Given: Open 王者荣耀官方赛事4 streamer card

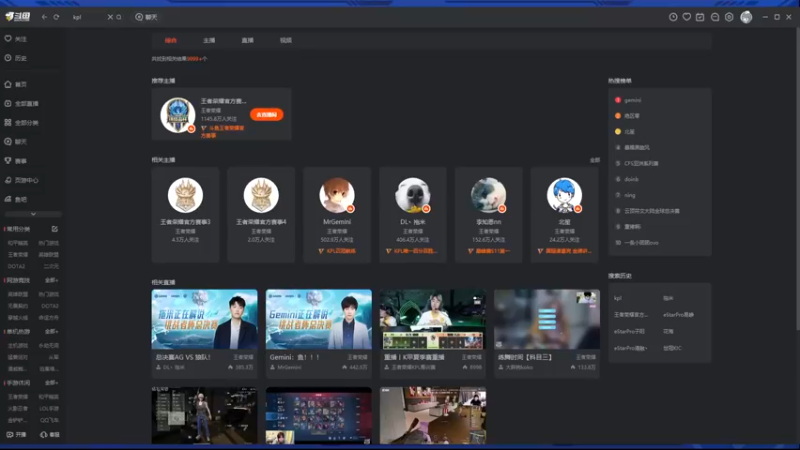Looking at the screenshot, I should [261, 215].
